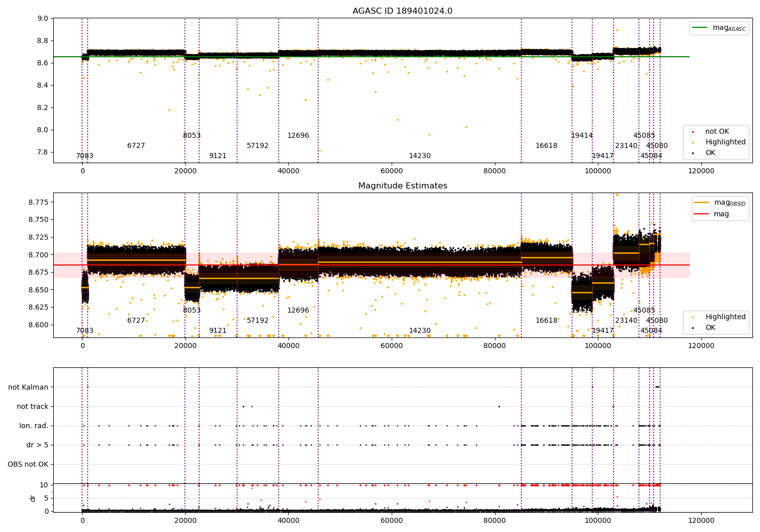Click the 'OBS not OK' axis label
This screenshot has height=532, width=760.
[28, 464]
